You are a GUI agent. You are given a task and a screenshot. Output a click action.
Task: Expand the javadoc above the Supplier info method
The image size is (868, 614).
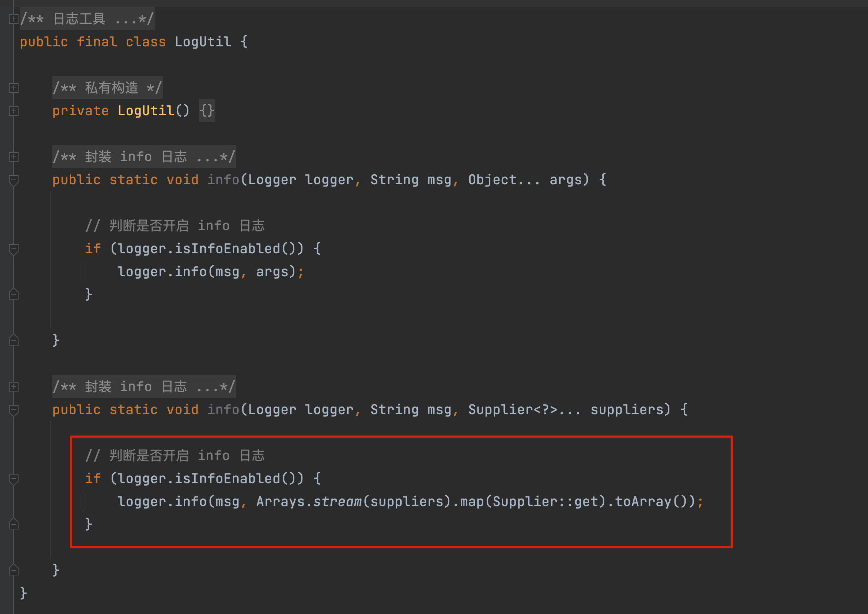14,387
